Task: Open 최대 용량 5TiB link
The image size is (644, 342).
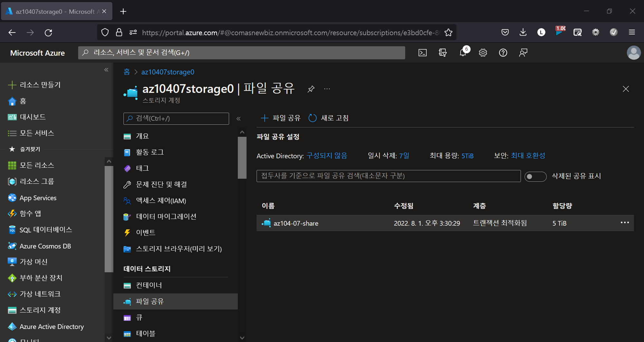Action: pyautogui.click(x=468, y=156)
